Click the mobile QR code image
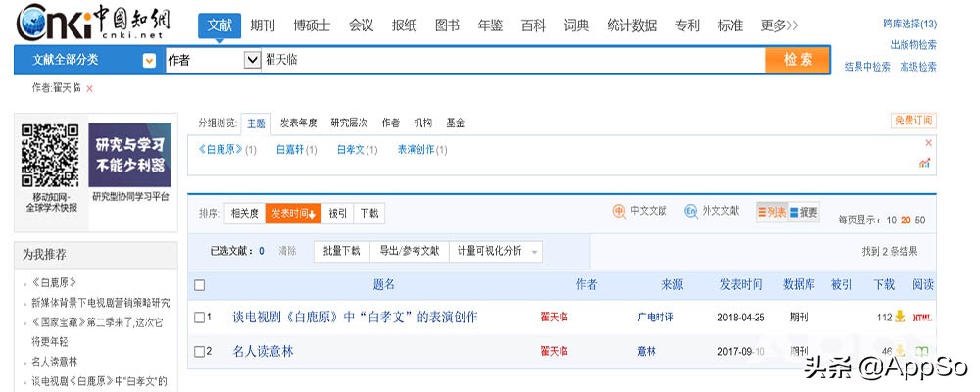 coord(50,155)
